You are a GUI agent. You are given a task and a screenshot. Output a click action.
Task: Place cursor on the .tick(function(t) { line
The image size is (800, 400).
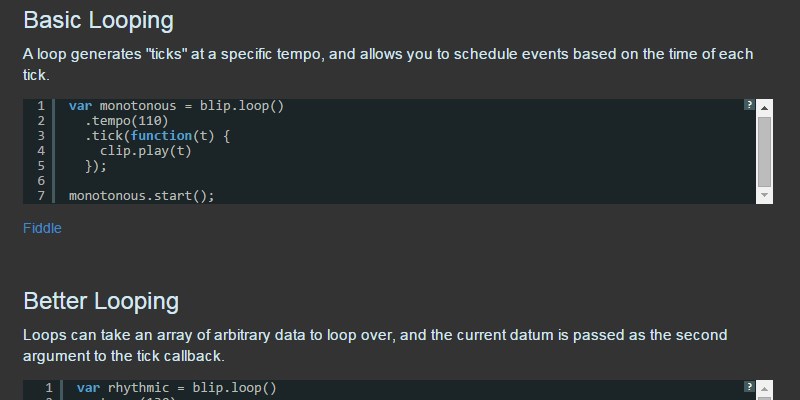(157, 136)
